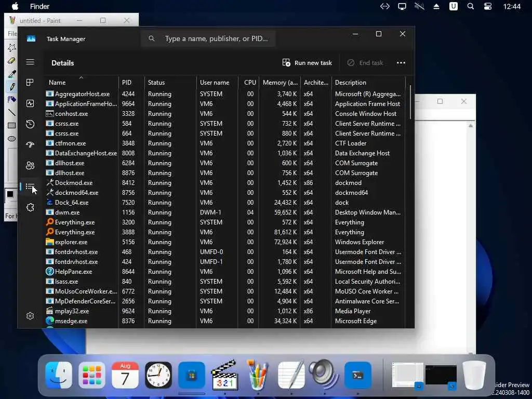Click the muted speaker icon in menu bar
This screenshot has width=532, height=399.
(x=419, y=6)
